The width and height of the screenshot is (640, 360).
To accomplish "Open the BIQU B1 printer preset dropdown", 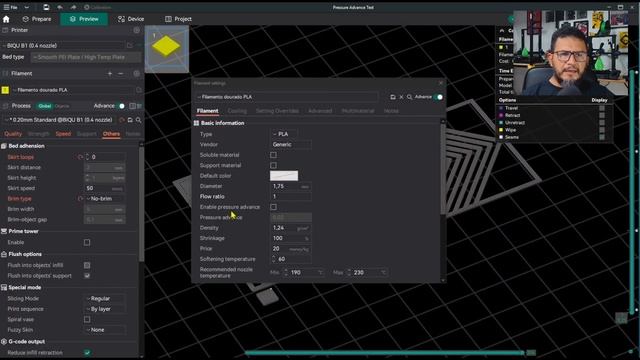I will pyautogui.click(x=63, y=45).
